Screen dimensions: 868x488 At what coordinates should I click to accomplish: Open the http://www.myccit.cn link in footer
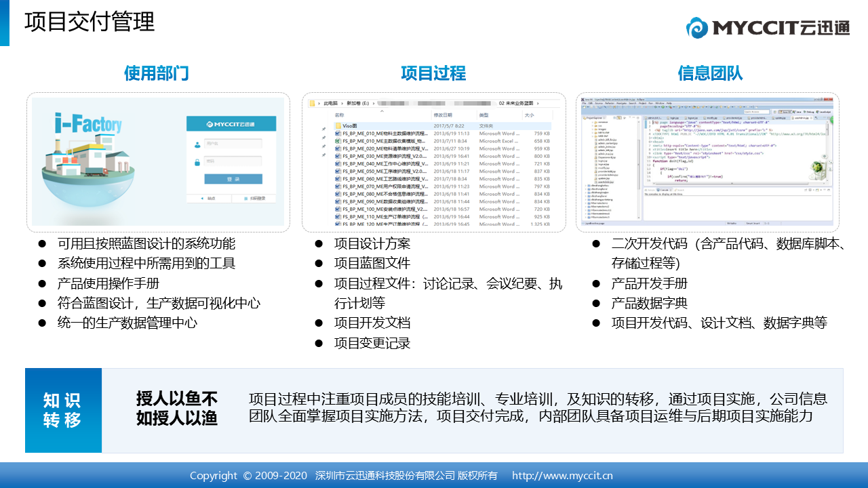coord(562,476)
